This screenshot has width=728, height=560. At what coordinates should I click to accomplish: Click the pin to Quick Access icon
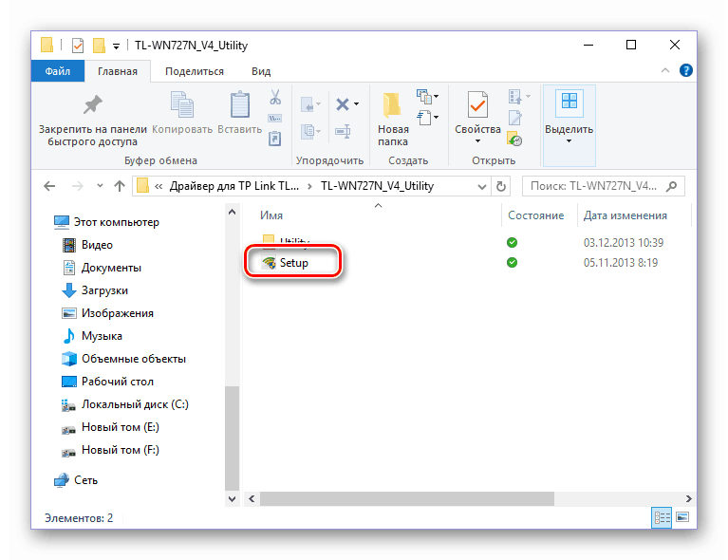pos(92,105)
